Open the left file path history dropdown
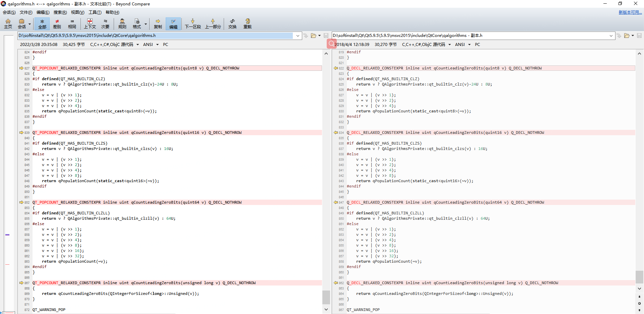 pyautogui.click(x=298, y=36)
